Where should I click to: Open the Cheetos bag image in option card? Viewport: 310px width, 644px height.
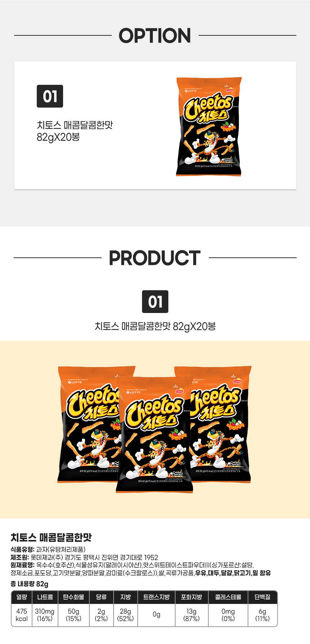point(209,126)
